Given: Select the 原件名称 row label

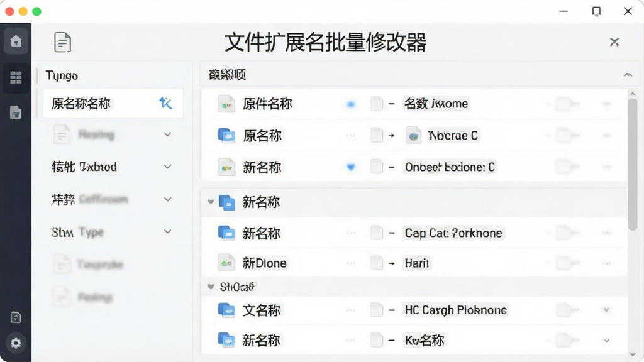Looking at the screenshot, I should coord(267,104).
